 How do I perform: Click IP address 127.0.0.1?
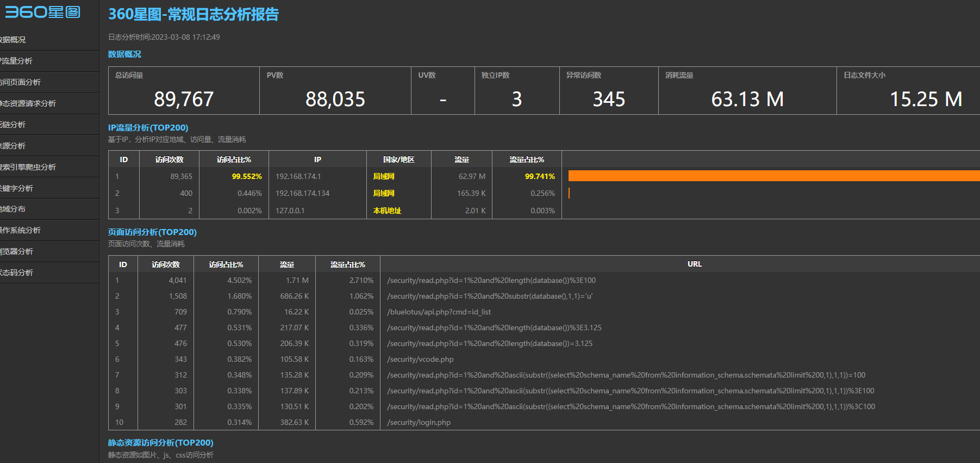(x=290, y=211)
